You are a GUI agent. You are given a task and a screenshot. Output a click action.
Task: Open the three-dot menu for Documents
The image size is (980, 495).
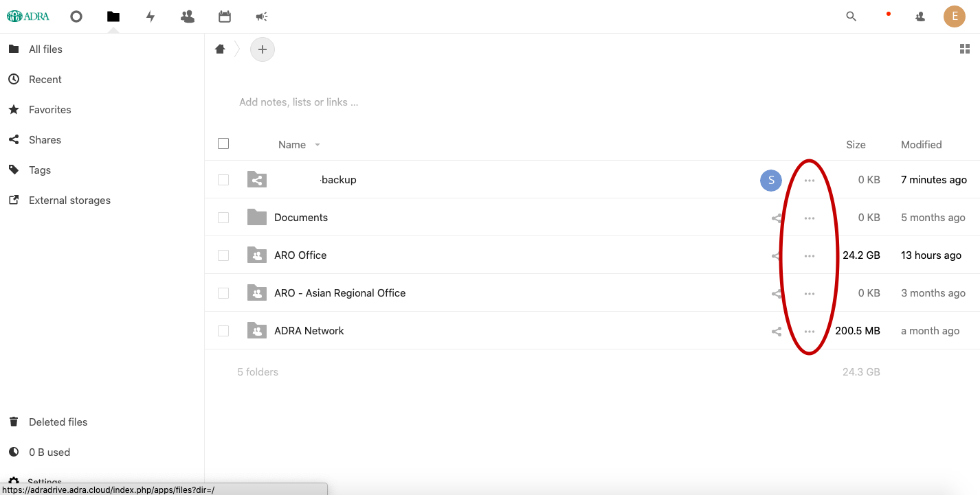(x=809, y=217)
